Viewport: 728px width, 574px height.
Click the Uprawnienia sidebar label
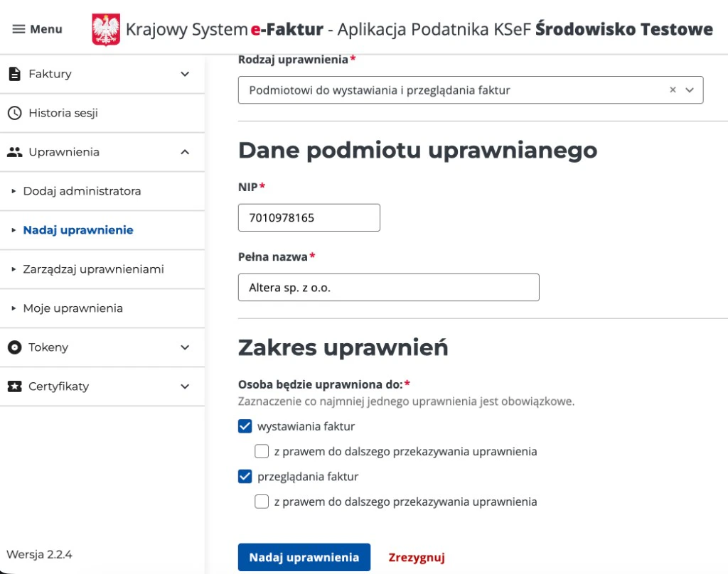tap(64, 152)
